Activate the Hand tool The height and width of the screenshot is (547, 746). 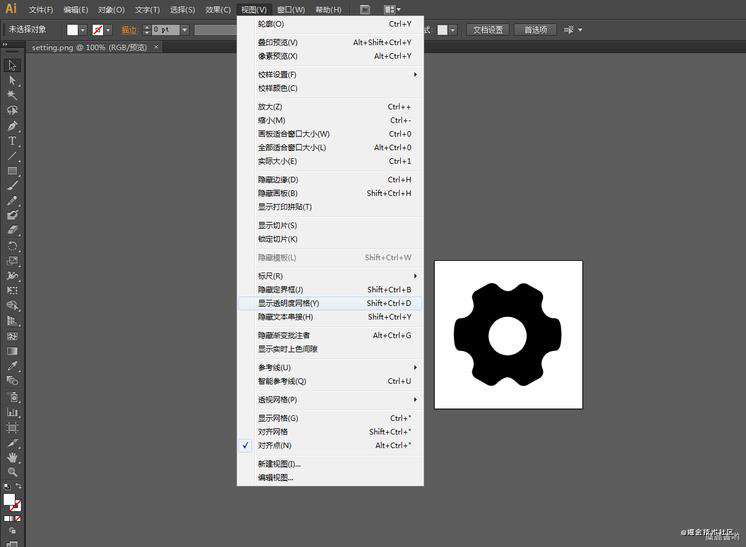click(12, 457)
